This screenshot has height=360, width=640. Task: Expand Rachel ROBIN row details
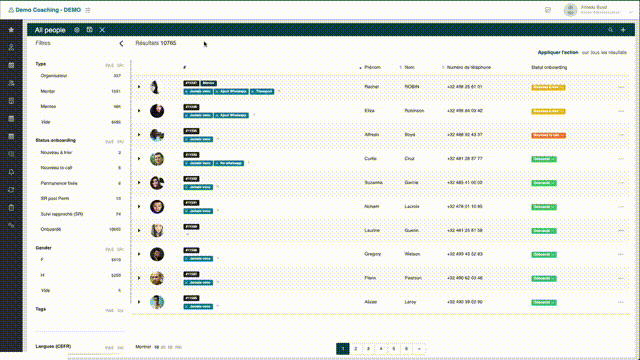pyautogui.click(x=139, y=87)
